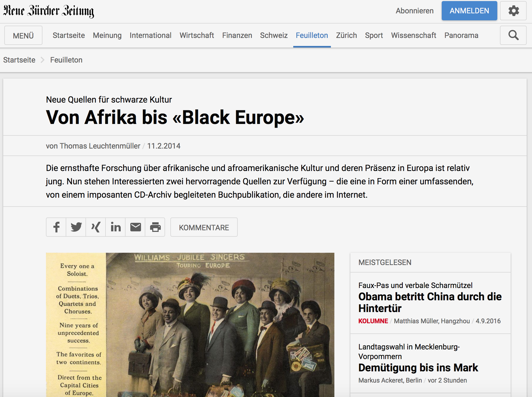Click author name Thomas Leuchtenmüller
Viewport: 532px width, 397px height.
tap(100, 146)
